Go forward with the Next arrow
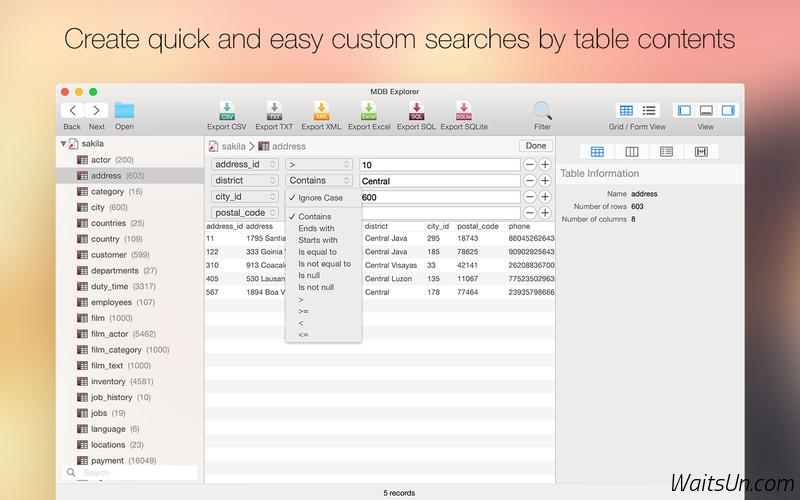The width and height of the screenshot is (800, 500). [96, 110]
